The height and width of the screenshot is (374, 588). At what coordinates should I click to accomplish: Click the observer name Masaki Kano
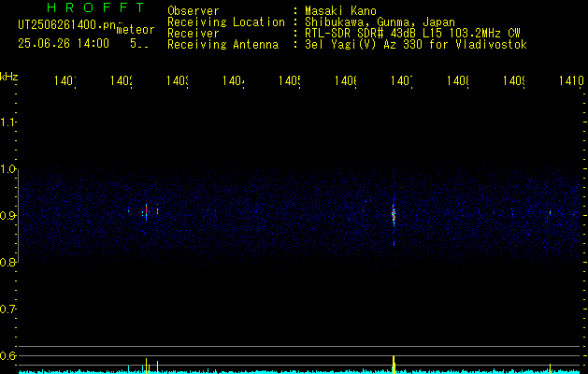(x=340, y=11)
